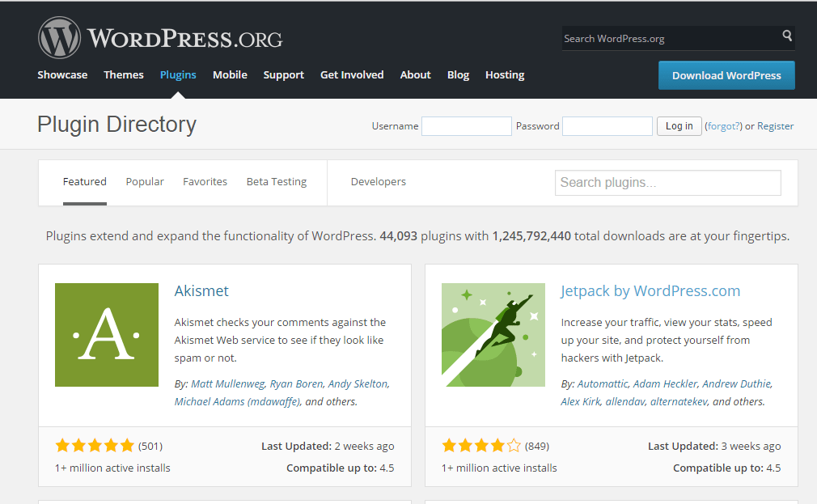Open the Akismet plugin thumbnail

click(x=107, y=335)
